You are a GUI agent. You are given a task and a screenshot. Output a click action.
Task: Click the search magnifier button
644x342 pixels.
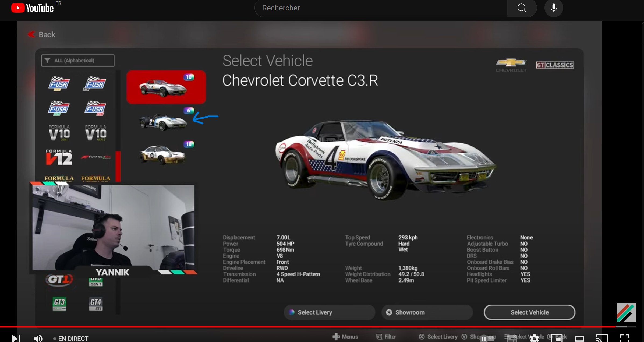point(522,8)
